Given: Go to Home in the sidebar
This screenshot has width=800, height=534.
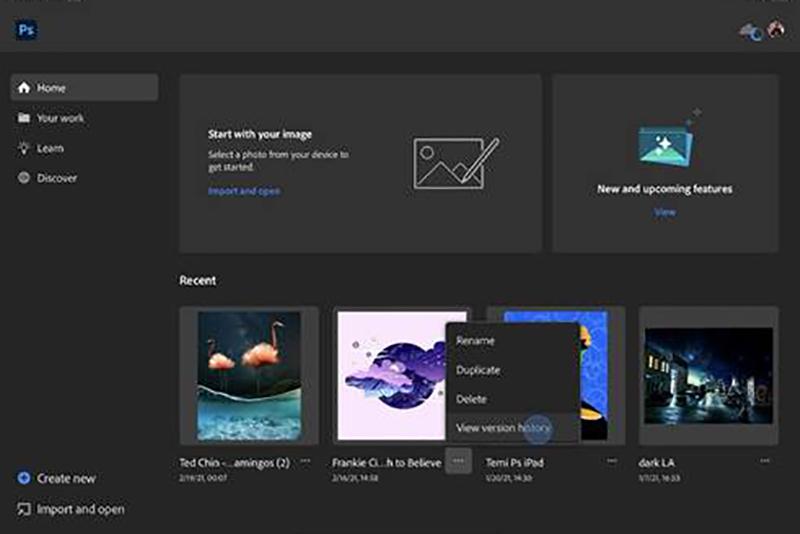Looking at the screenshot, I should click(84, 88).
